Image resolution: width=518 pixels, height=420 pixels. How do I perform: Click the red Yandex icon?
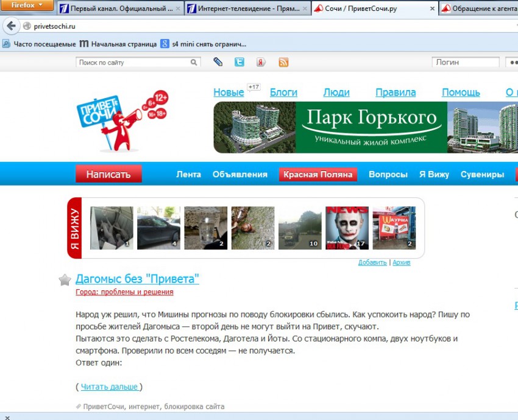(261, 62)
